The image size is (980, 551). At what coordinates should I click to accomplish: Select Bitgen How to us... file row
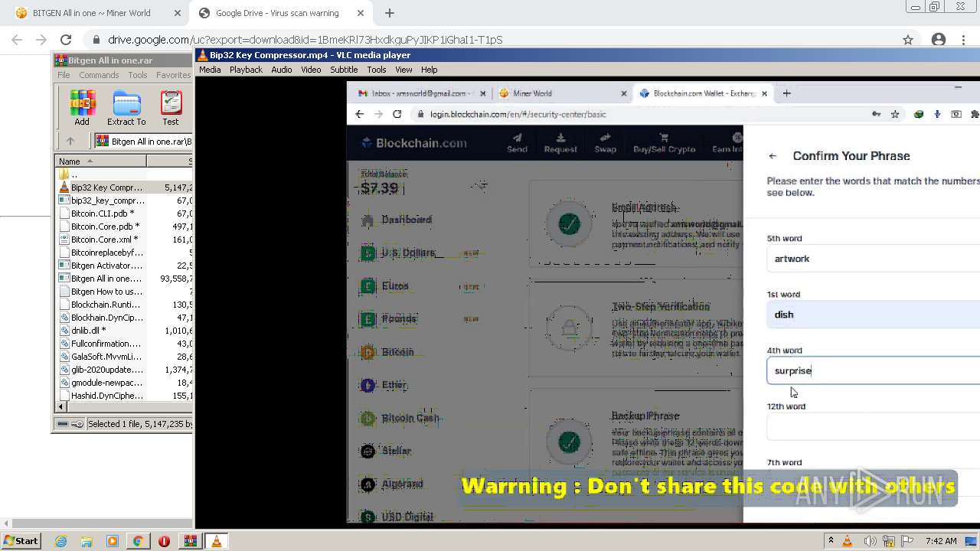click(x=124, y=292)
